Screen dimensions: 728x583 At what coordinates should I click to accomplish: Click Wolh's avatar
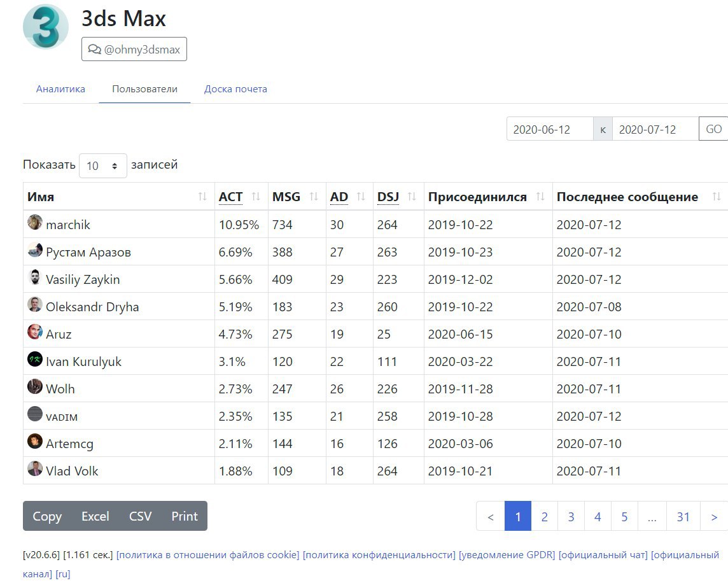tap(35, 386)
